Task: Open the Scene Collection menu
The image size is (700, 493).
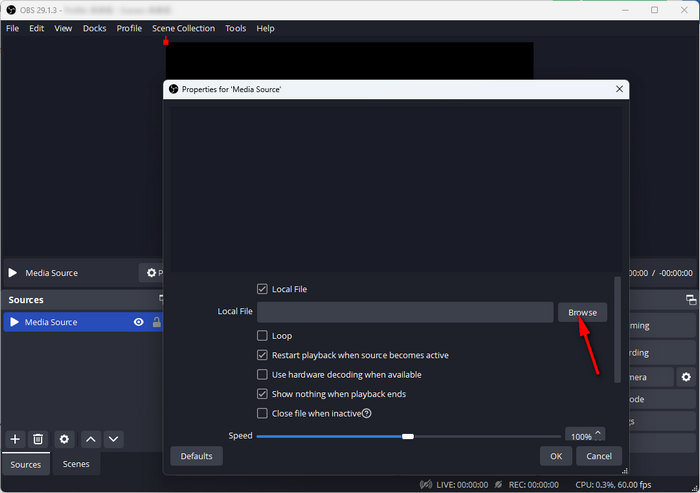Action: pos(183,29)
